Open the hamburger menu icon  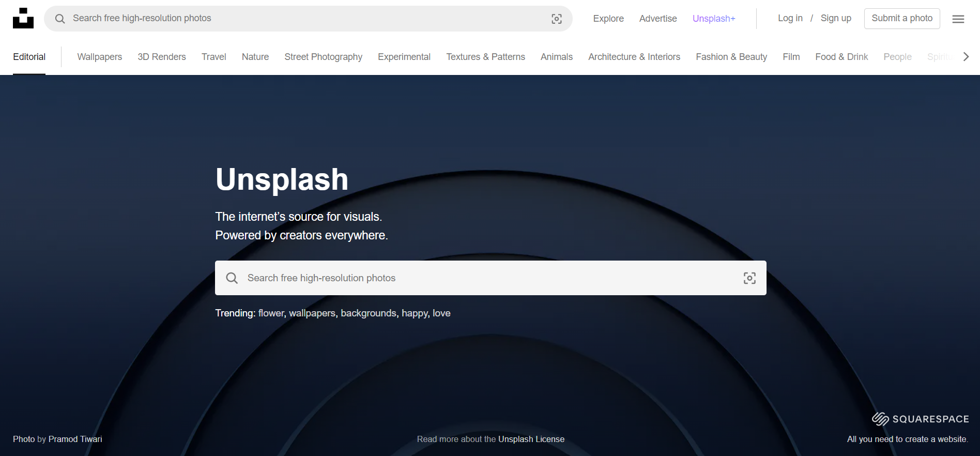958,19
